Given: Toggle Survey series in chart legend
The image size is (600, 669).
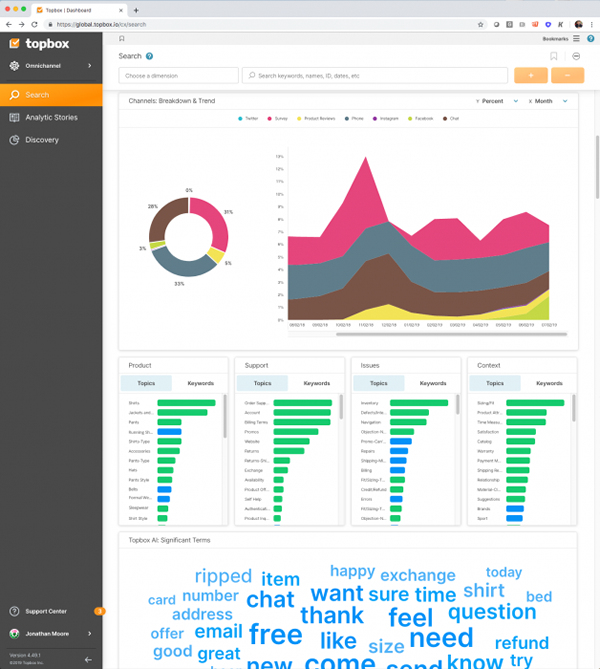Looking at the screenshot, I should 282,118.
